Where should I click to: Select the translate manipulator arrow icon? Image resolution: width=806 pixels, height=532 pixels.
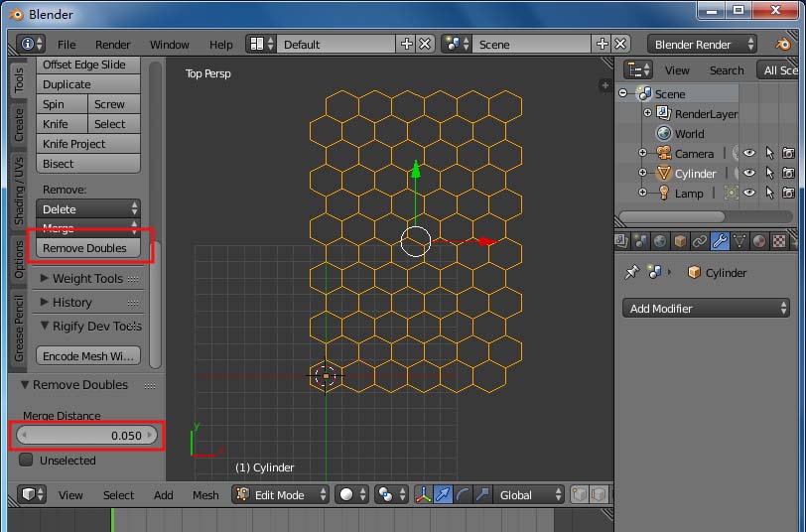point(443,495)
